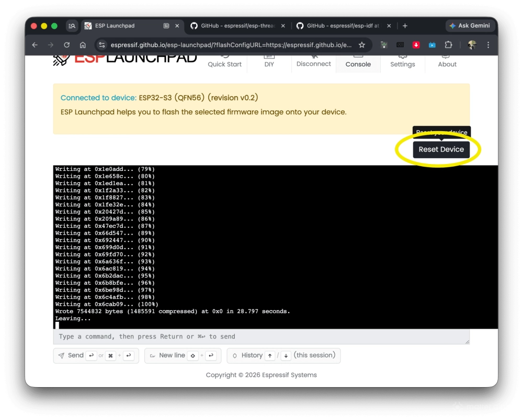Click the History down arrow key
The width and height of the screenshot is (523, 420).
286,356
